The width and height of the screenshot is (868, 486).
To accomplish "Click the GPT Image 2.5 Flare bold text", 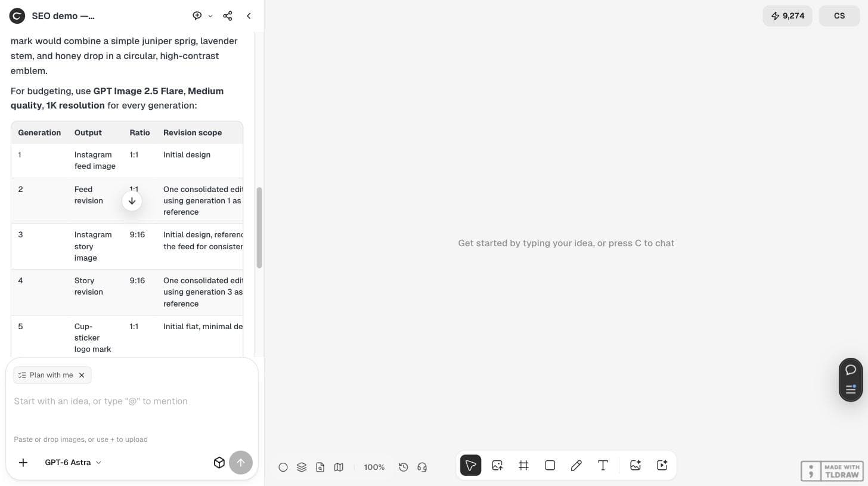I will tap(138, 91).
